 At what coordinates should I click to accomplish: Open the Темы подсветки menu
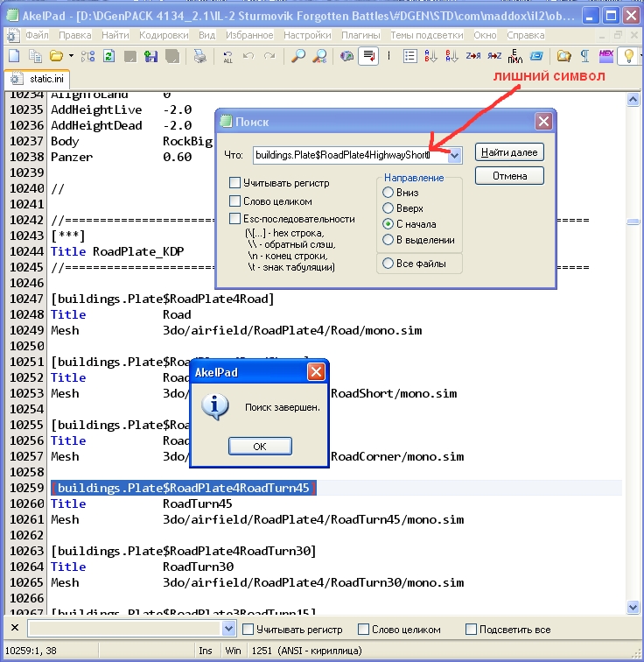[427, 35]
